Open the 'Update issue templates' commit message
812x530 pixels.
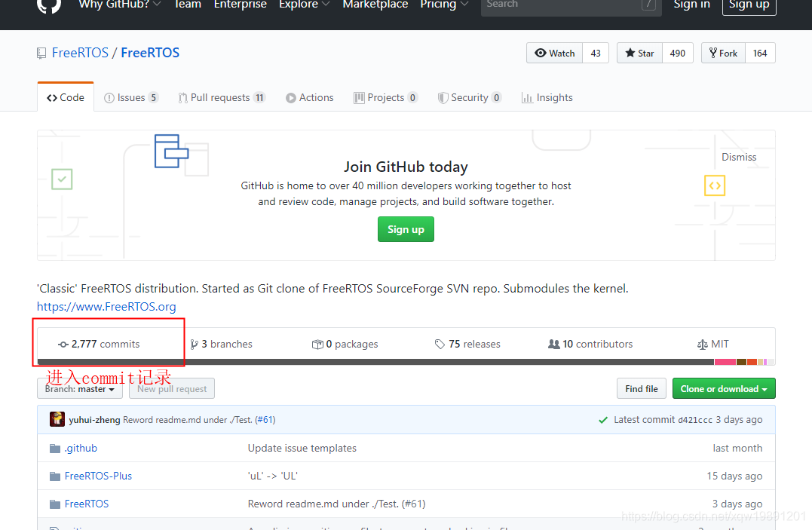(302, 448)
